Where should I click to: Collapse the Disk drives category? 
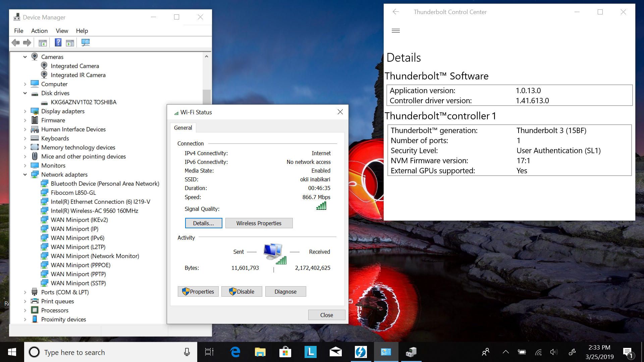click(25, 93)
